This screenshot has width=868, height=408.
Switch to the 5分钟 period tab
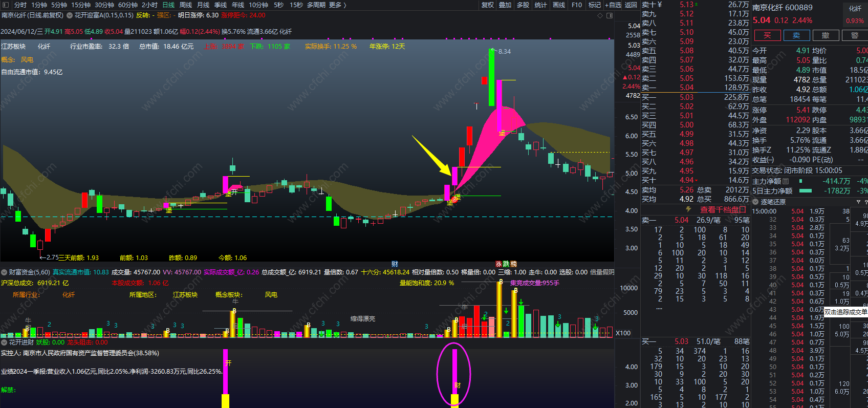coord(59,5)
